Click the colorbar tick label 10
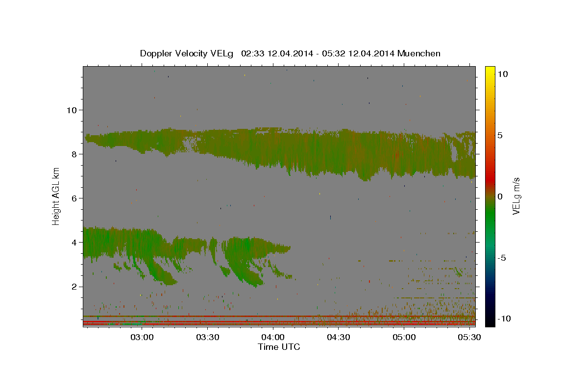 [502, 74]
